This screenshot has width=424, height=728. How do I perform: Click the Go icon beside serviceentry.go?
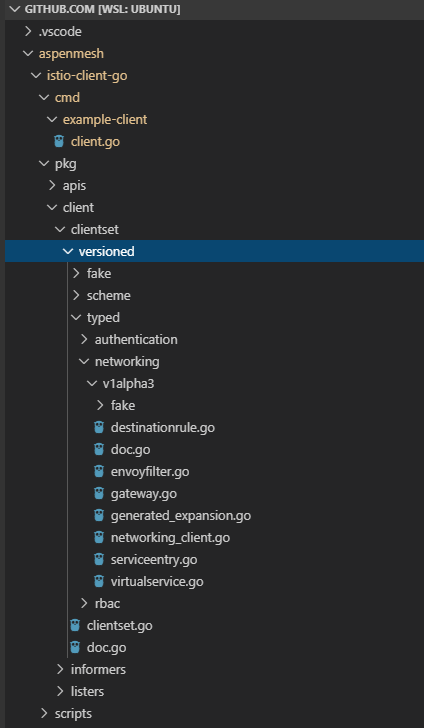coord(98,559)
